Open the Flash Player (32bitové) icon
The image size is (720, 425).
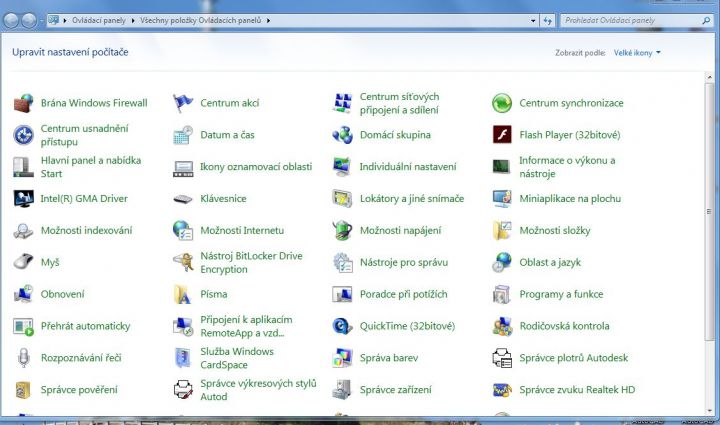(502, 135)
